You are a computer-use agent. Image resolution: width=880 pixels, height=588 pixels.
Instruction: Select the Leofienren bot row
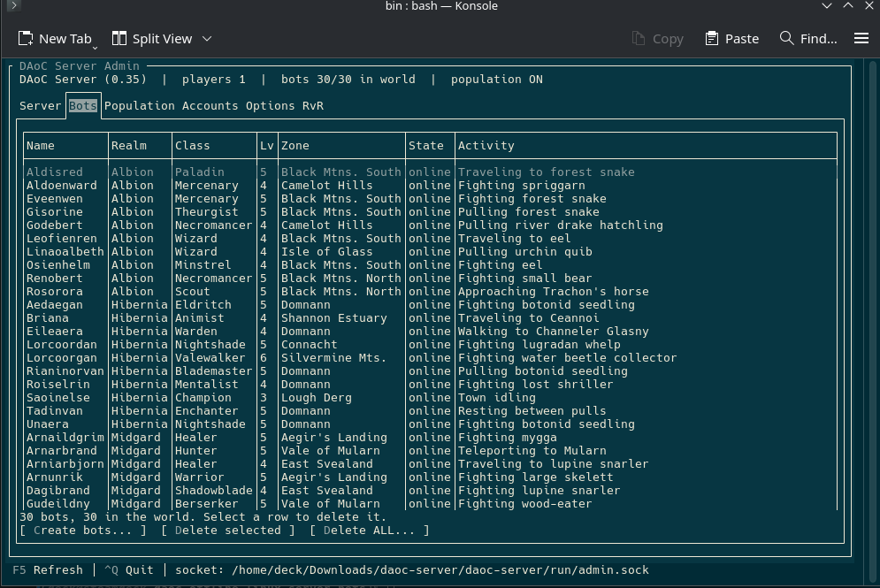pos(431,239)
